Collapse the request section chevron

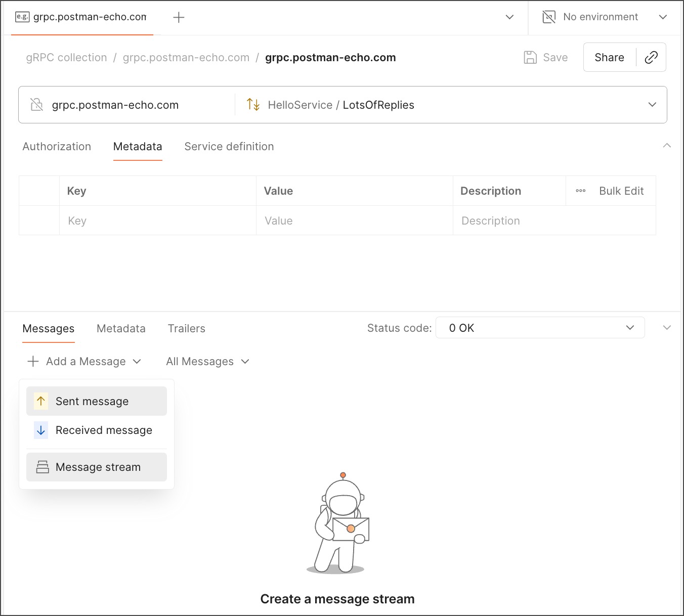tap(667, 146)
